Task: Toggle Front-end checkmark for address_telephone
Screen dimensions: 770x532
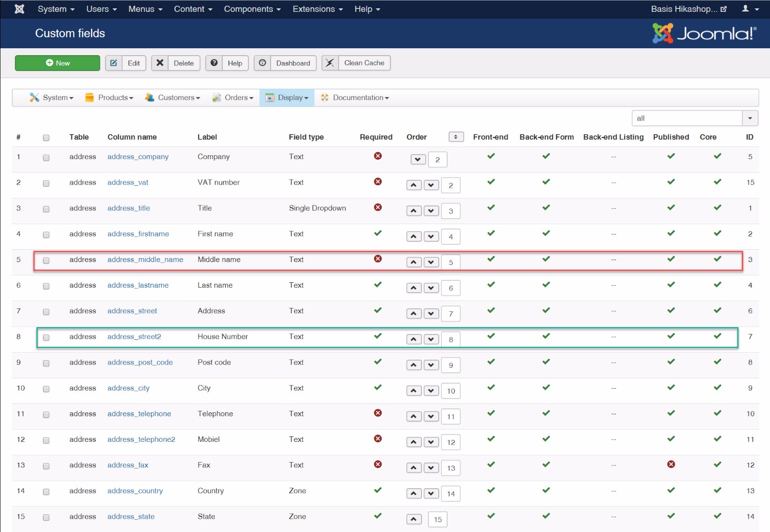Action: tap(491, 413)
